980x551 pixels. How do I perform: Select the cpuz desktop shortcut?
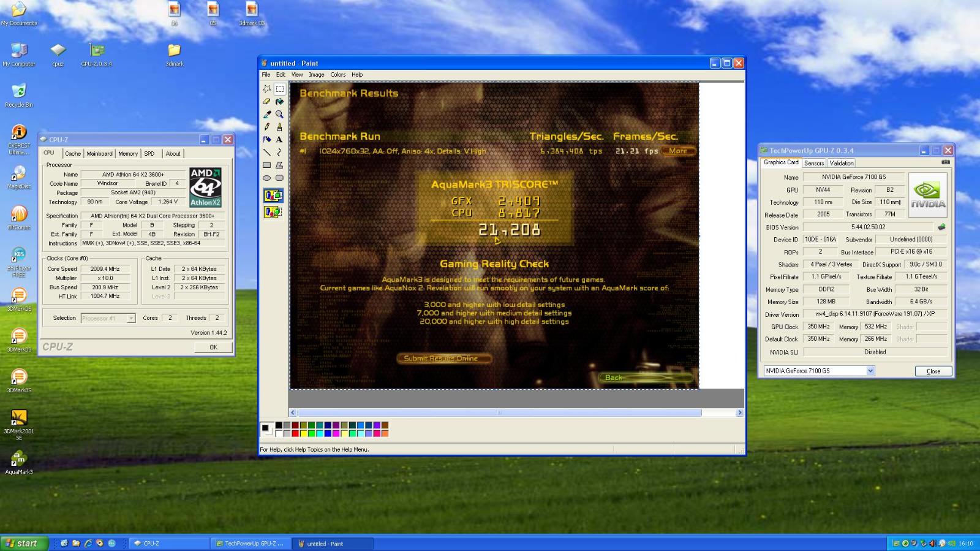click(58, 55)
